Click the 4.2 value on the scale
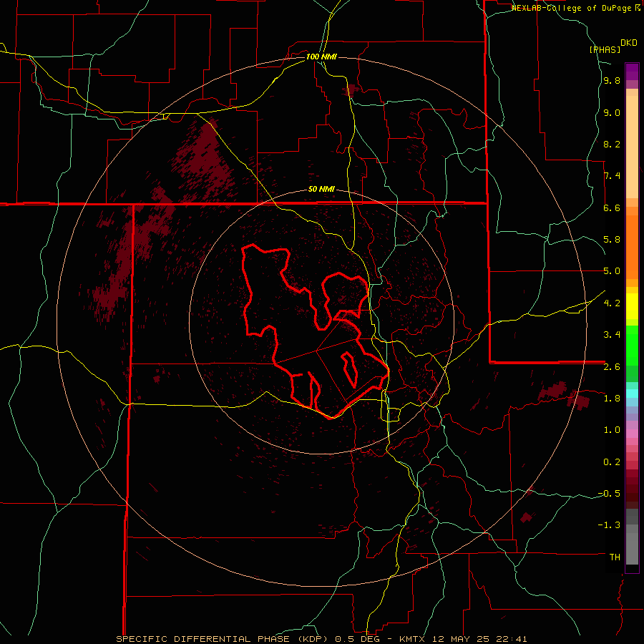 [x=612, y=303]
